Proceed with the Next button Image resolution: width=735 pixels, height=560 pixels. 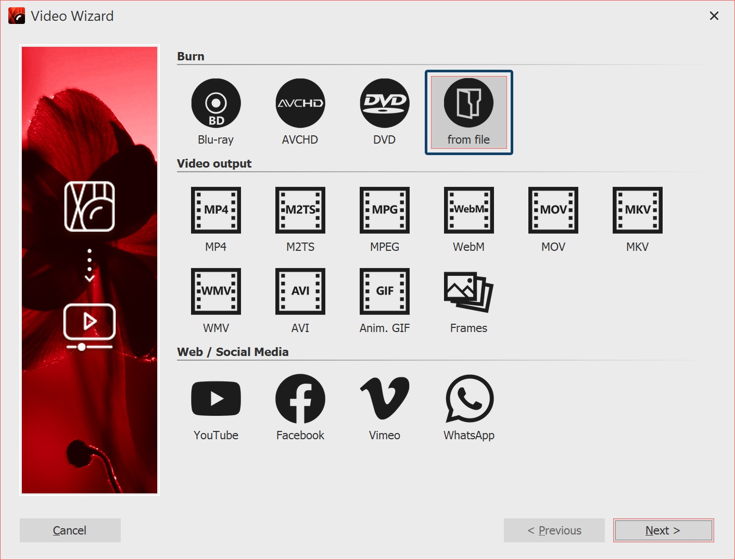[x=663, y=530]
